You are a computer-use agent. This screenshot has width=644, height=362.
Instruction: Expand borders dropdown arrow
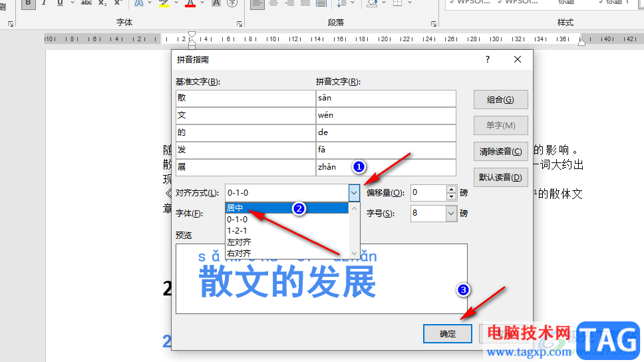click(x=409, y=3)
